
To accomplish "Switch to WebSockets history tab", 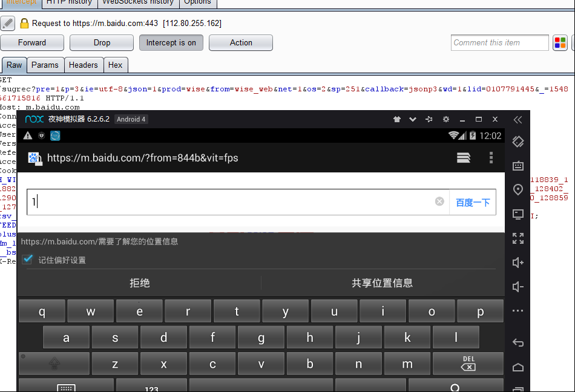I will (138, 2).
